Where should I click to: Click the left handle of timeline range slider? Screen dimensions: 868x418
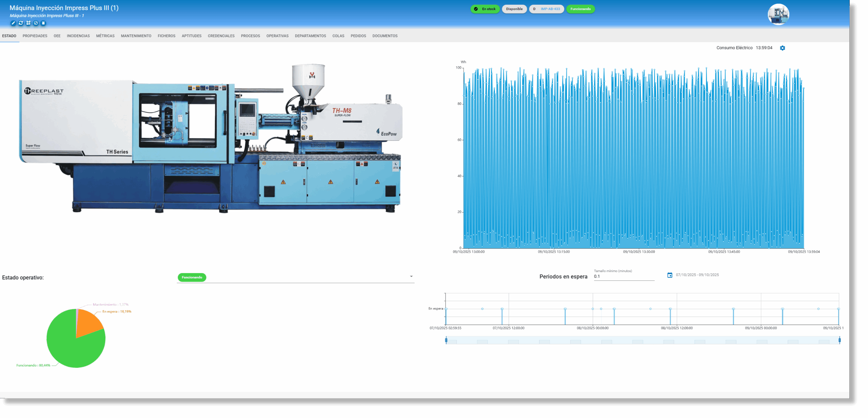[x=446, y=340]
